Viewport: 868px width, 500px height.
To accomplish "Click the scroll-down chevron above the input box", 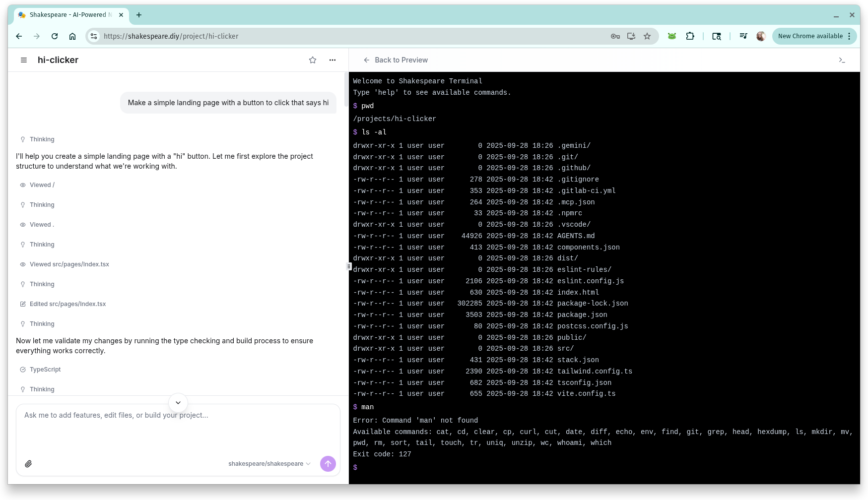I will coord(178,402).
